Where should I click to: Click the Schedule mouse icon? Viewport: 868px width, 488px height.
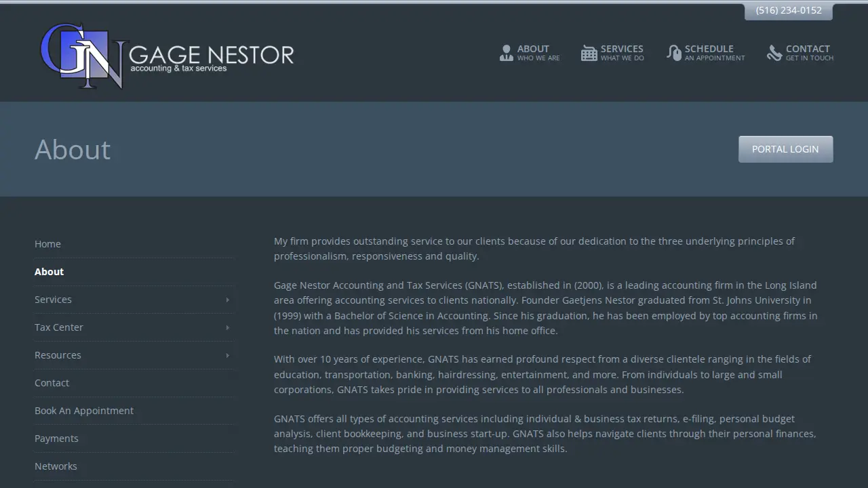(674, 53)
